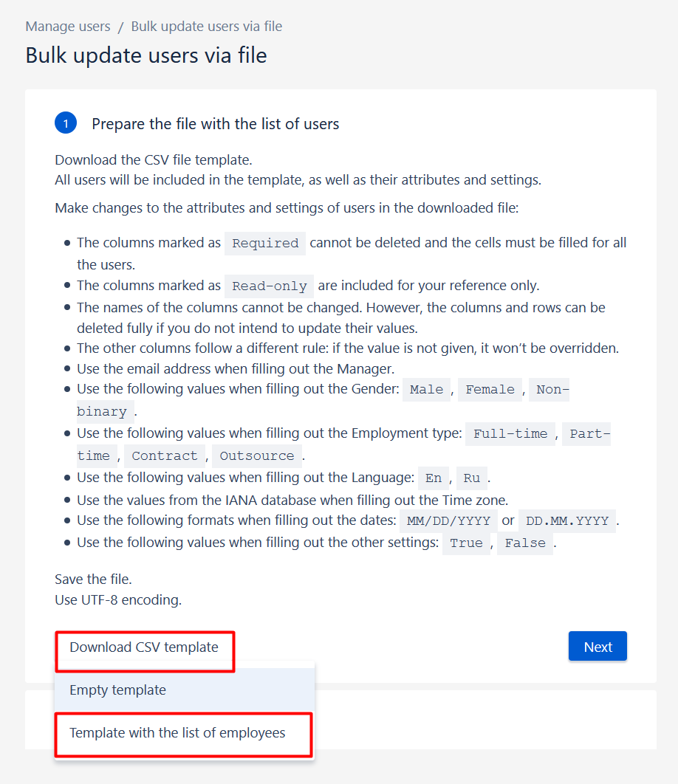Click the True setting value tag
The width and height of the screenshot is (678, 784).
(x=466, y=543)
